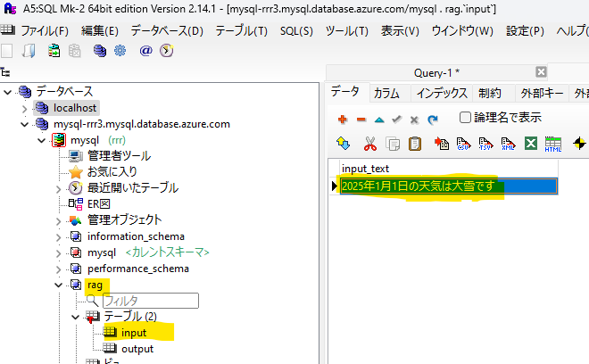Screen dimensions: 589x364
Task: Click the blue up triangle icon
Action: click(x=379, y=120)
